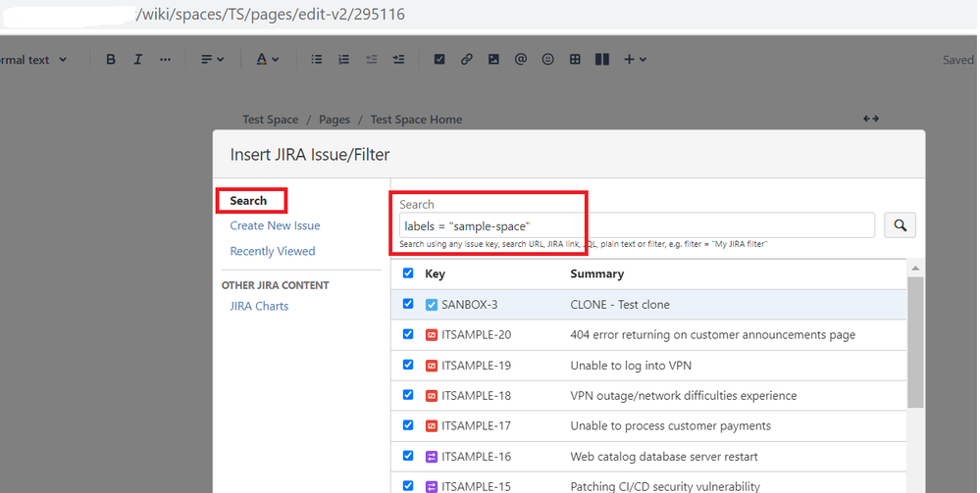
Task: Click ITSAMPLE-18 issue type icon
Action: pos(432,396)
